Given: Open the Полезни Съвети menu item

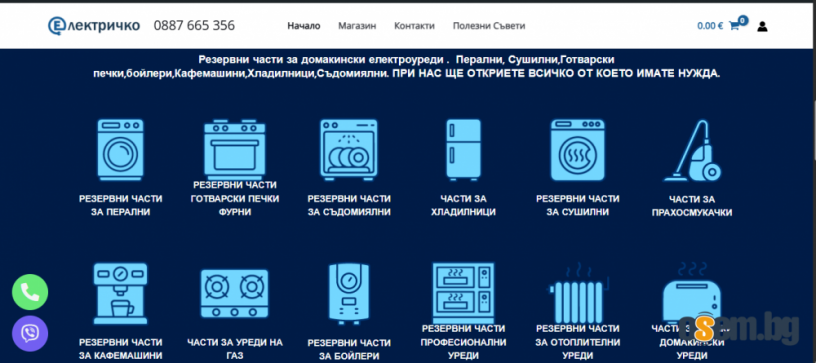Looking at the screenshot, I should pyautogui.click(x=489, y=25).
